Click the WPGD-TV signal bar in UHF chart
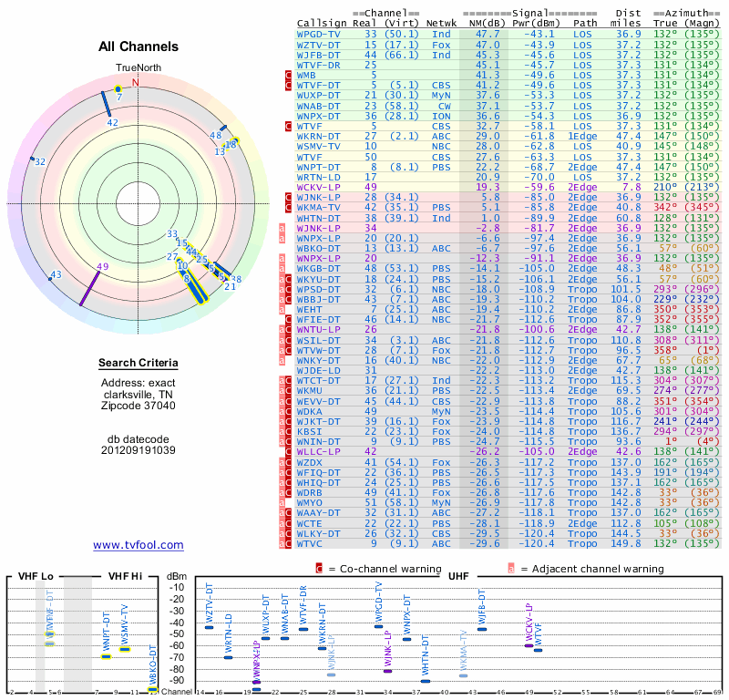729x700 pixels. pos(378,626)
